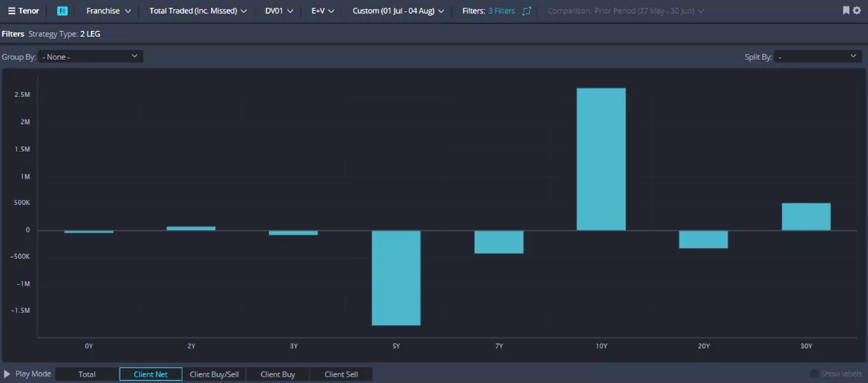
Task: Click the 500K y-axis value
Action: 22,203
